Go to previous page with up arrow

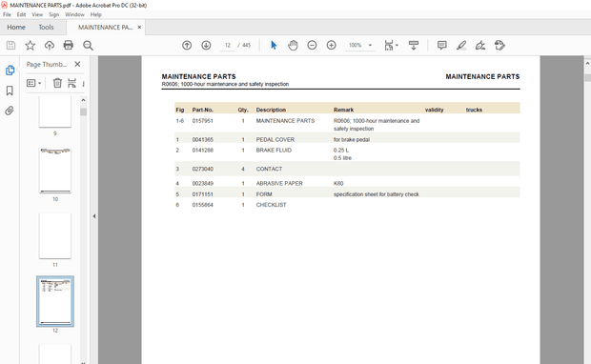click(x=187, y=45)
